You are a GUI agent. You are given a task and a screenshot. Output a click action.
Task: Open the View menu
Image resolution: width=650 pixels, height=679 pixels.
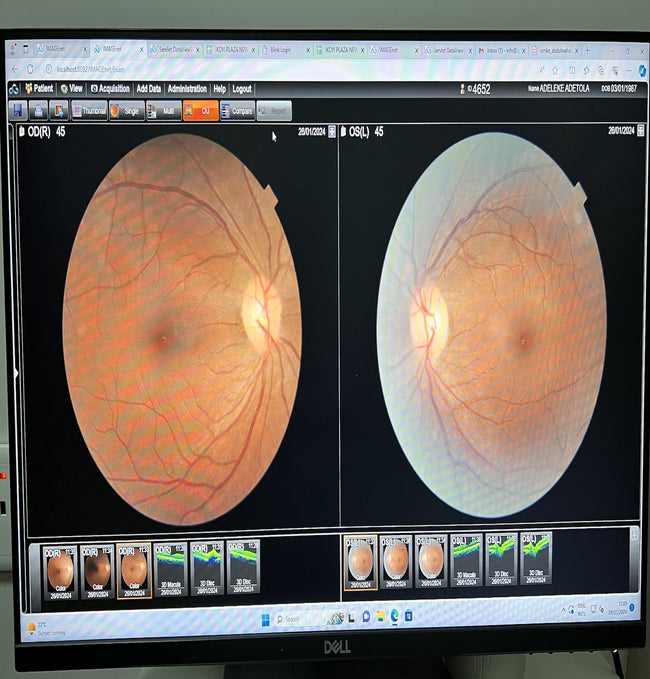tap(71, 89)
